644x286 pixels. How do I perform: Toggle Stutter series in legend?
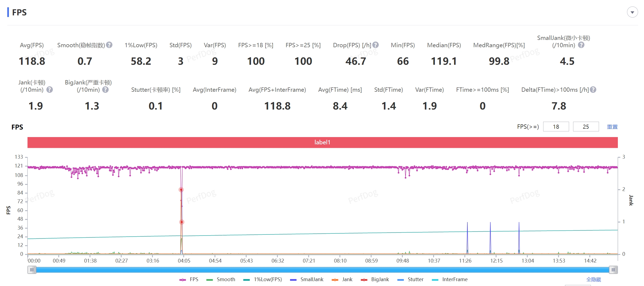point(410,280)
